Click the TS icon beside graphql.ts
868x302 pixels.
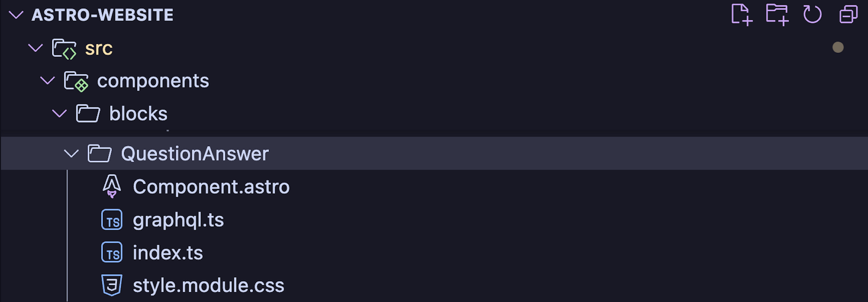pos(112,220)
